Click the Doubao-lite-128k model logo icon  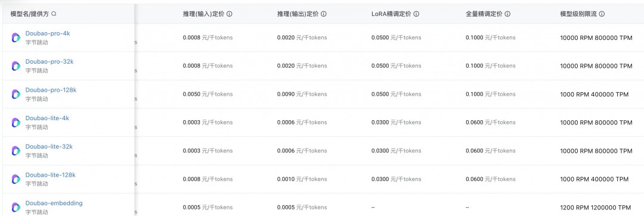[x=16, y=179]
